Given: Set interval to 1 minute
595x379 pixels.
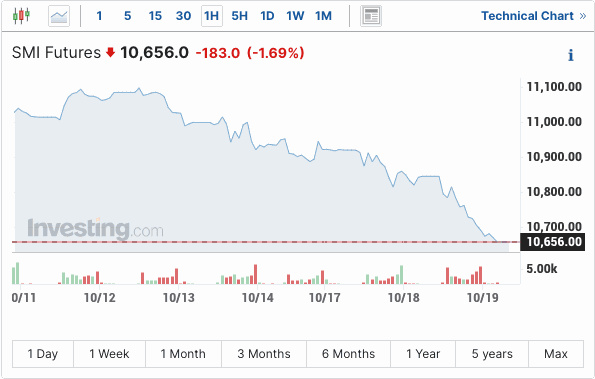Looking at the screenshot, I should coord(99,16).
